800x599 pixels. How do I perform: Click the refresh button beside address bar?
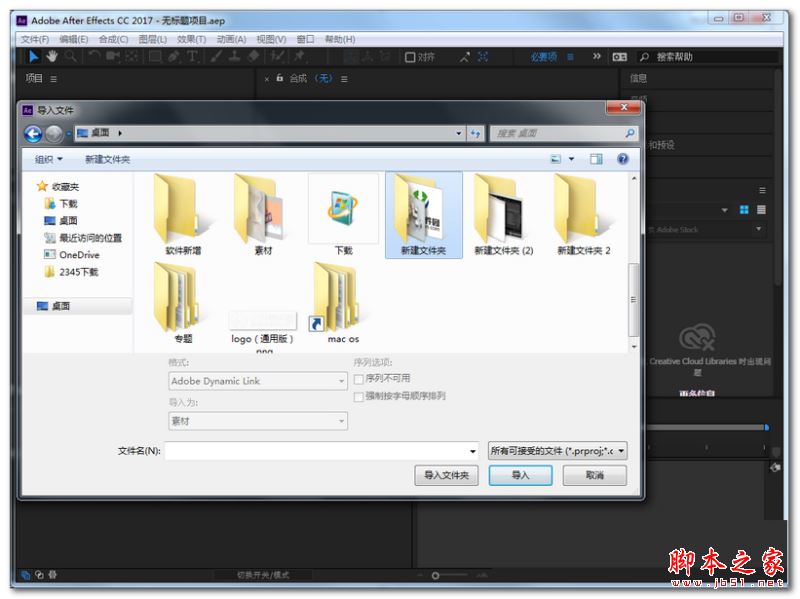(x=476, y=134)
